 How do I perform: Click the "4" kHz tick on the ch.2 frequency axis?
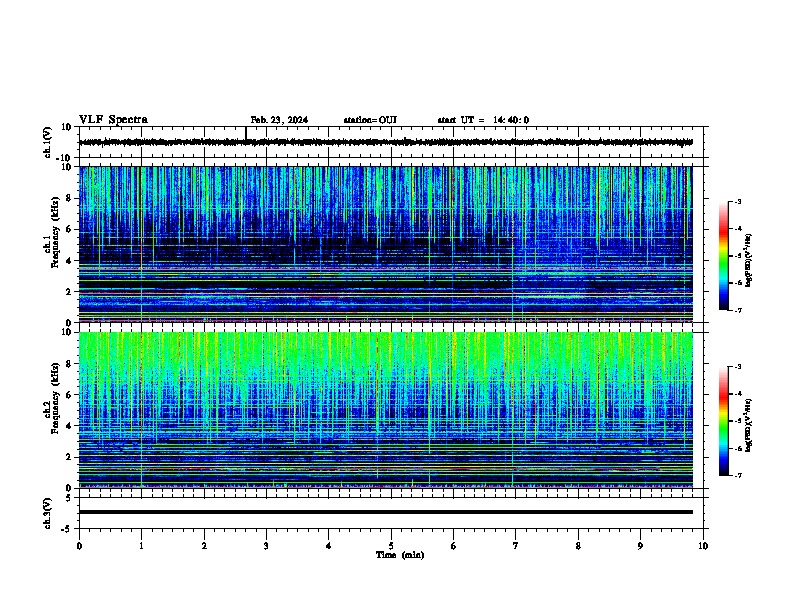69,426
